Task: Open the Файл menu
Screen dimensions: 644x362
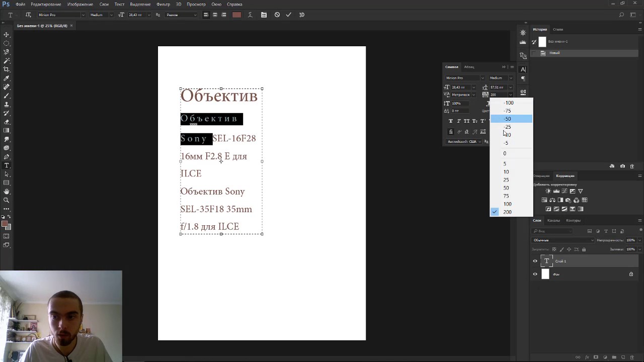Action: (21, 4)
